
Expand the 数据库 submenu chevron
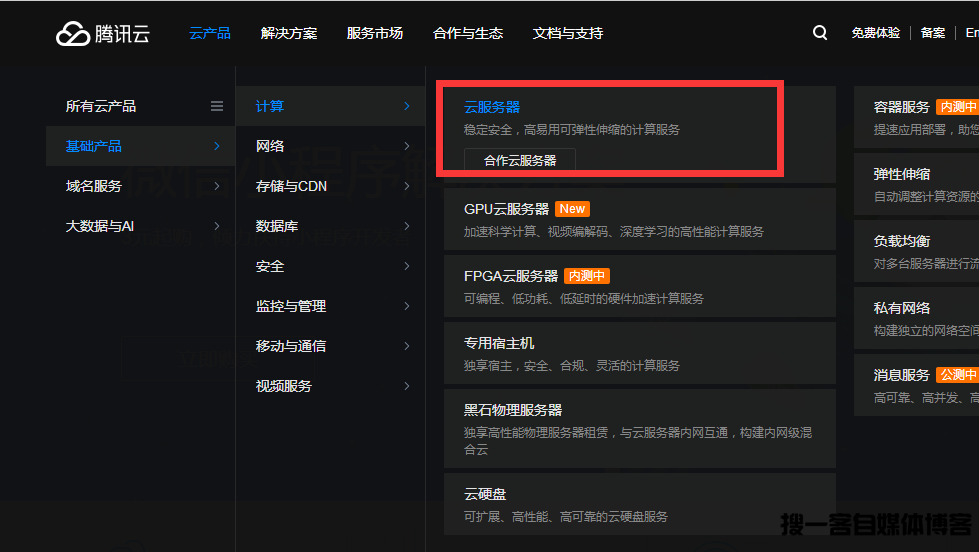406,226
